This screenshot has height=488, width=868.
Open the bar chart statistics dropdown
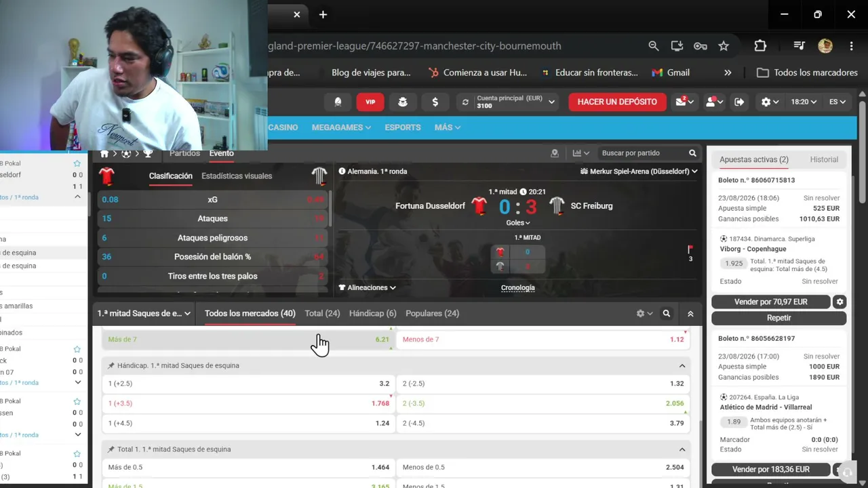pos(581,153)
